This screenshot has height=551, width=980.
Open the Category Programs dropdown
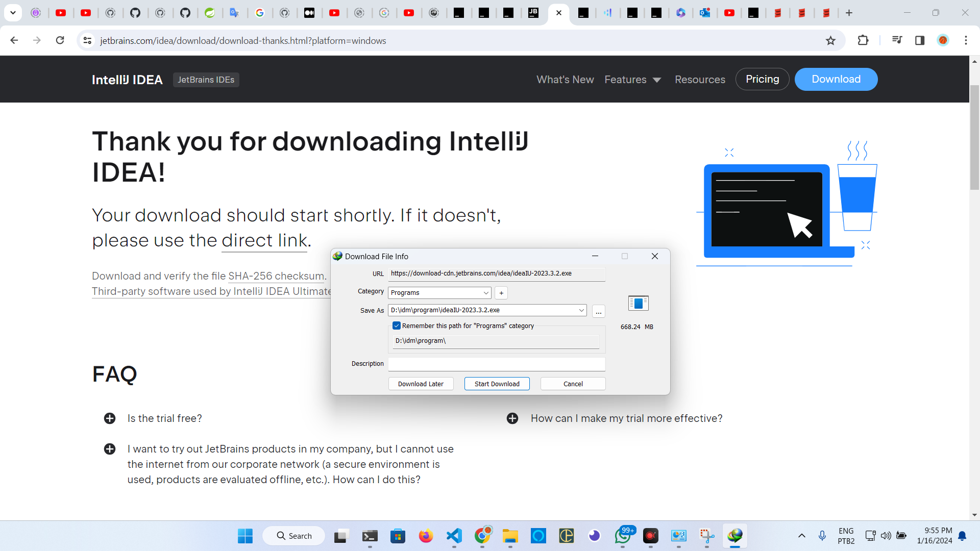[439, 293]
